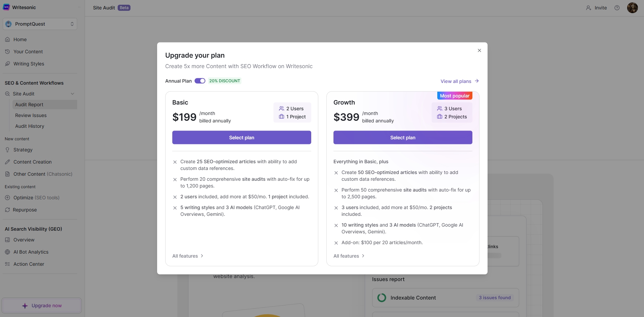Click the Home icon in sidebar
Image resolution: width=644 pixels, height=317 pixels.
(x=7, y=39)
